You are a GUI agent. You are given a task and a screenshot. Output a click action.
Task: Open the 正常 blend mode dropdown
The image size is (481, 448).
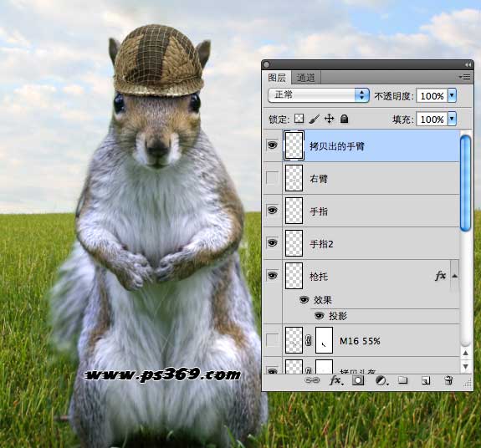click(319, 95)
